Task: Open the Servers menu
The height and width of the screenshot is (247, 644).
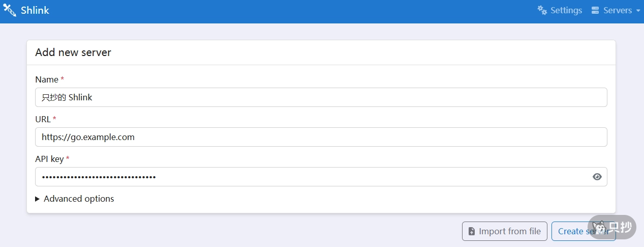Action: tap(617, 10)
